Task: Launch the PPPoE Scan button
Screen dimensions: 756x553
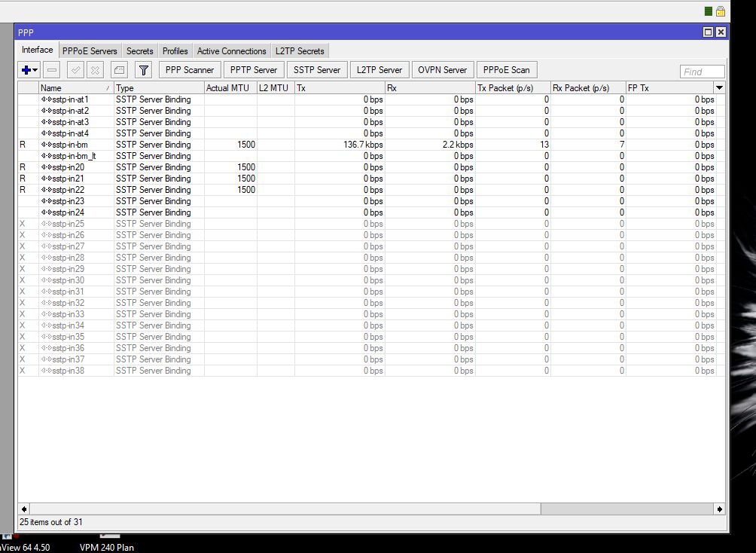Action: click(x=506, y=70)
